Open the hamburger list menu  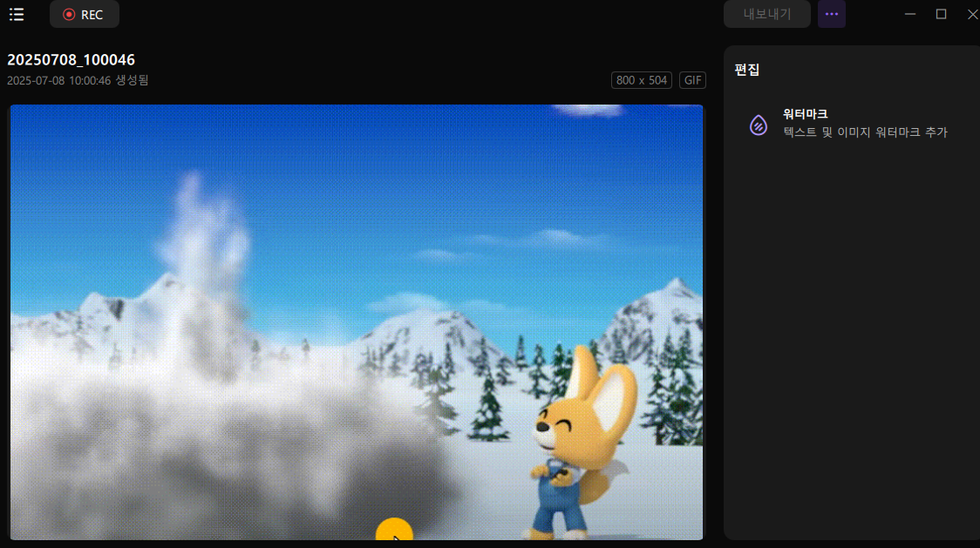(17, 14)
